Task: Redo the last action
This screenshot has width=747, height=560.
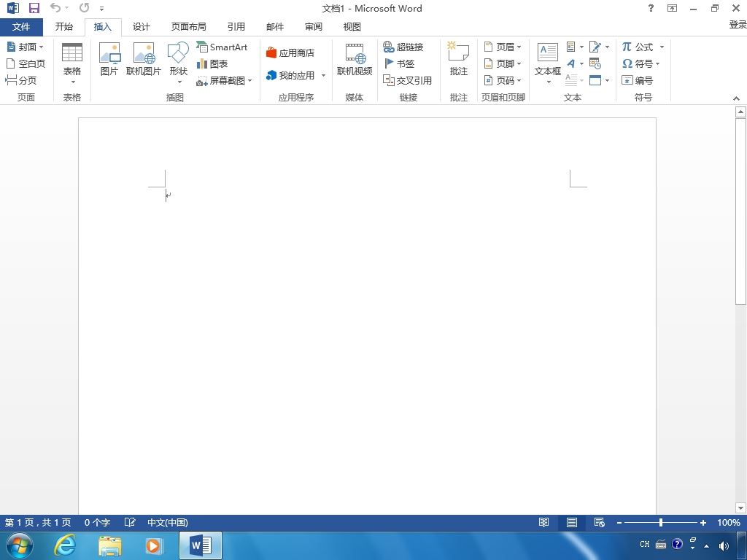Action: tap(85, 7)
